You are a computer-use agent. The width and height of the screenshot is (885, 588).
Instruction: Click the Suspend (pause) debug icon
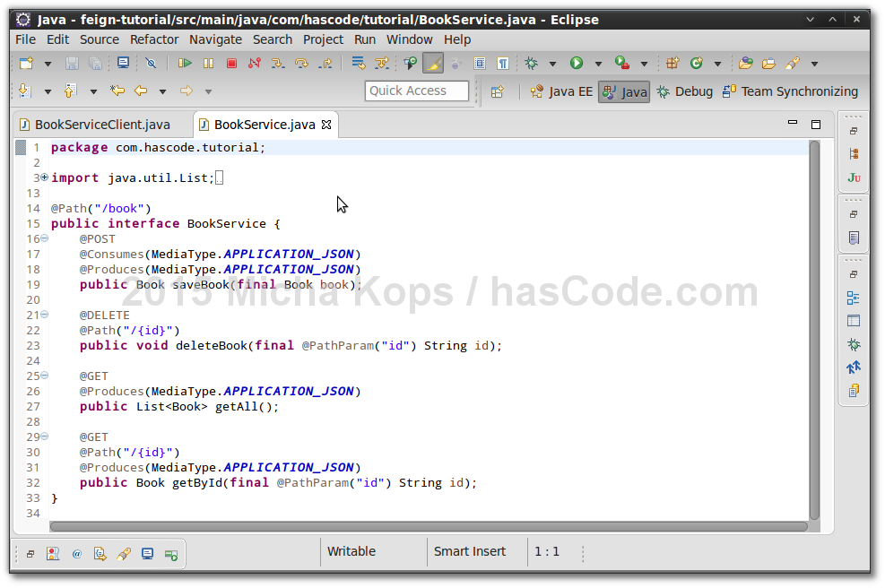208,63
